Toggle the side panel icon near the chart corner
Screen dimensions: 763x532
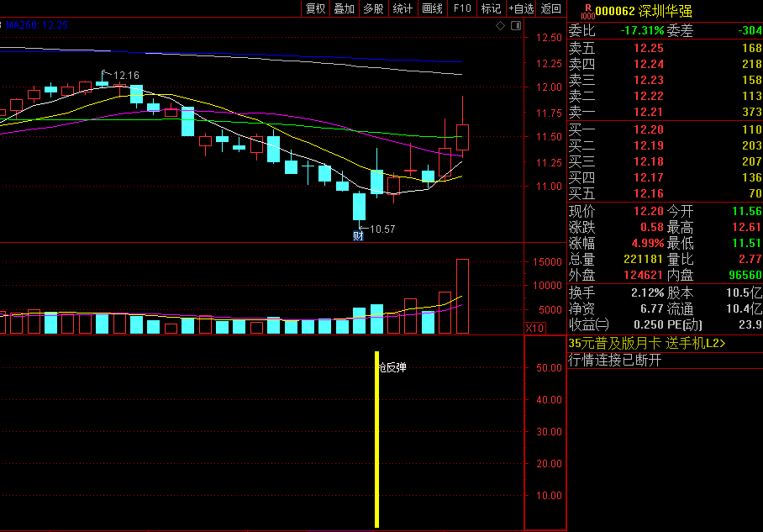coord(516,26)
